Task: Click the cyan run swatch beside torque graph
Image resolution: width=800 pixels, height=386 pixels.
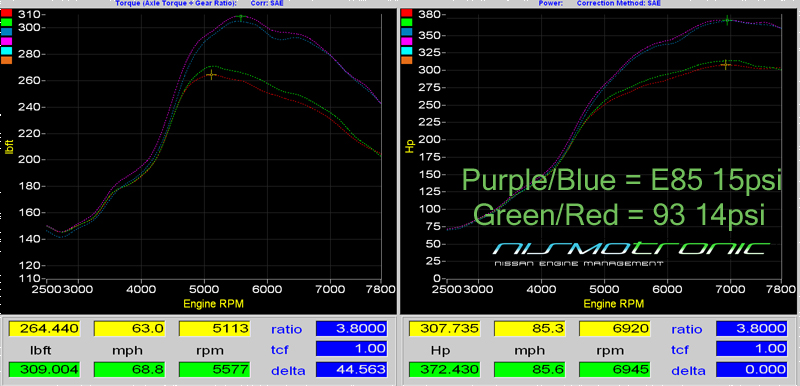Action: 6,50
